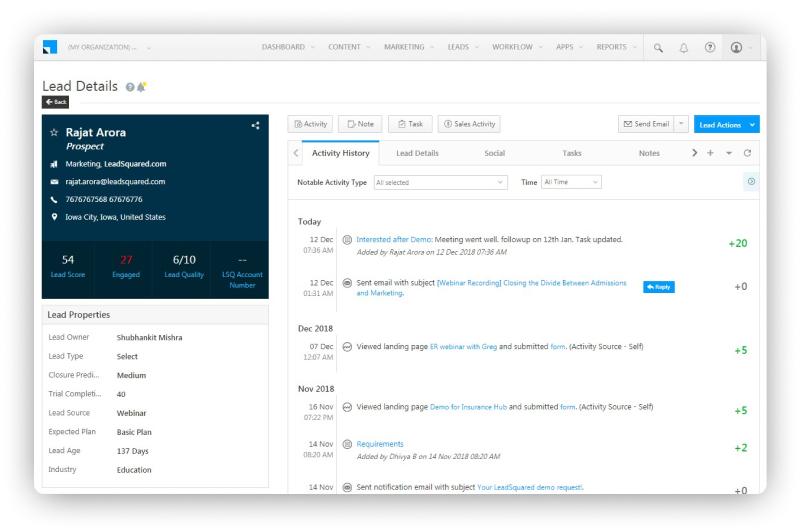Click the LeadSquared logo icon
This screenshot has width=800, height=528.
point(50,47)
